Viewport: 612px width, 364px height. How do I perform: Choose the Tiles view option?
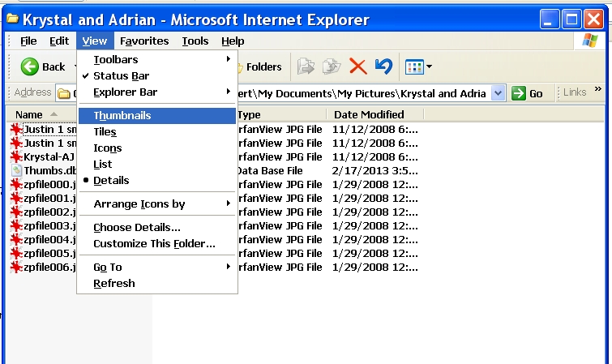(x=157, y=132)
